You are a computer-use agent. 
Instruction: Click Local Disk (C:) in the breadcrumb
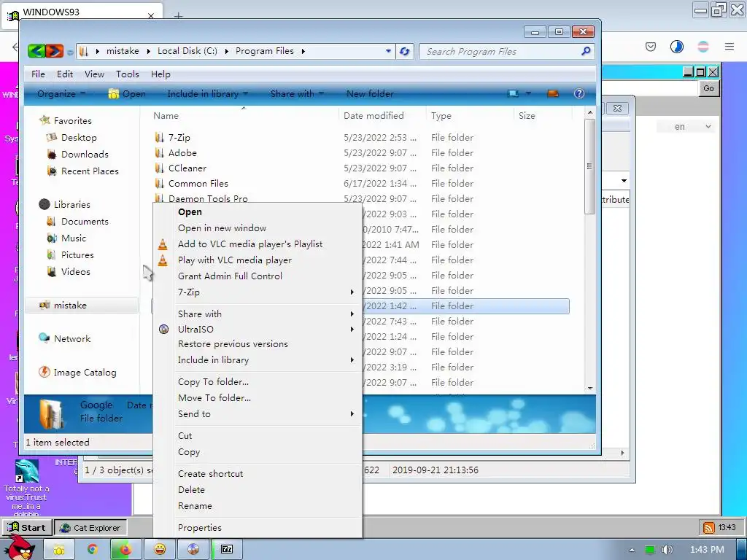187,51
